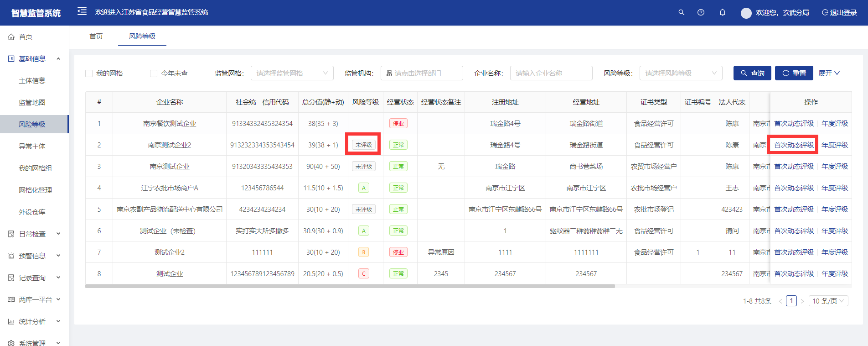Click the 查询 search button
This screenshot has width=868, height=346.
[752, 73]
